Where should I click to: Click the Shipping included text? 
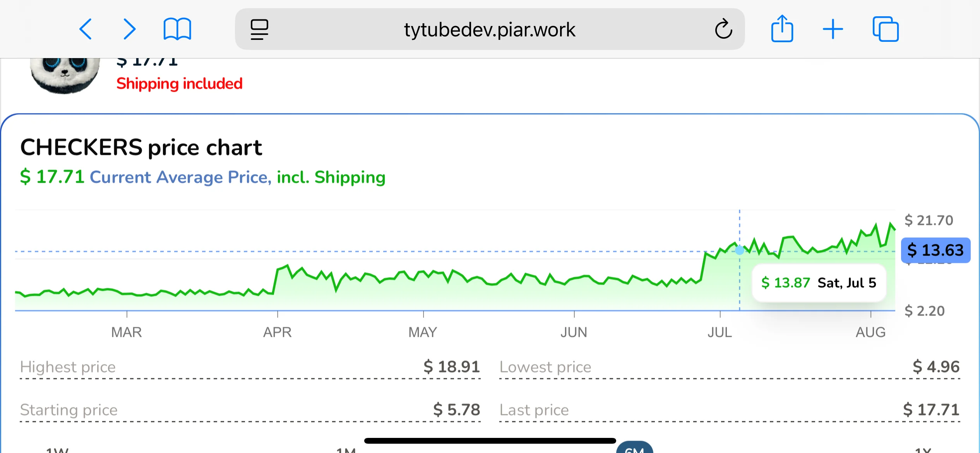pos(180,84)
